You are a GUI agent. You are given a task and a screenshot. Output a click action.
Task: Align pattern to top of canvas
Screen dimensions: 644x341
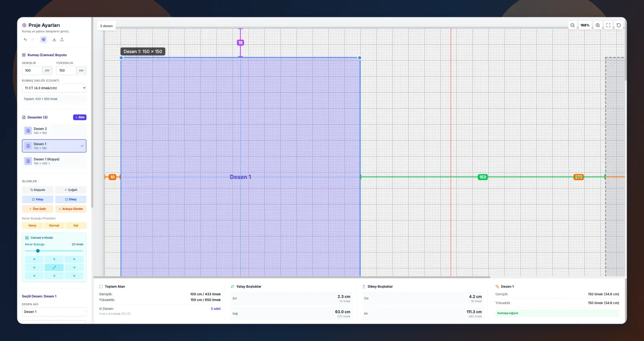tap(54, 259)
